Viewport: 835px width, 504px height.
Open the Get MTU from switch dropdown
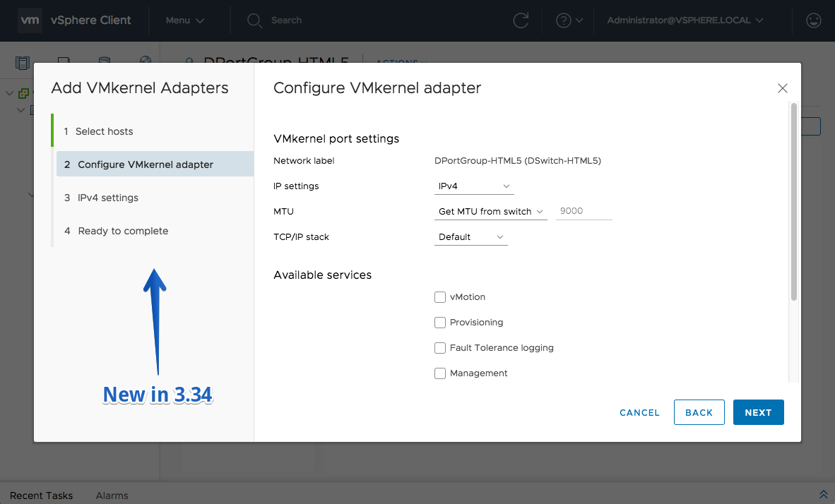[x=490, y=211]
